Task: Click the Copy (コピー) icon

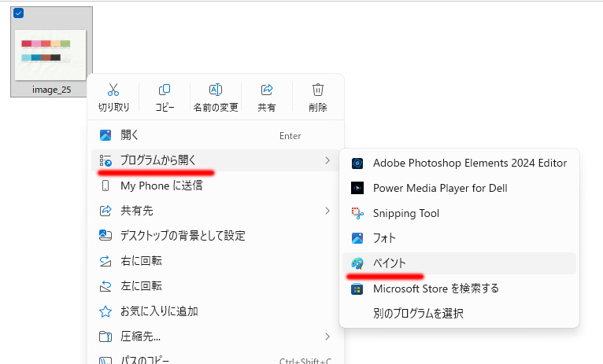Action: click(165, 90)
